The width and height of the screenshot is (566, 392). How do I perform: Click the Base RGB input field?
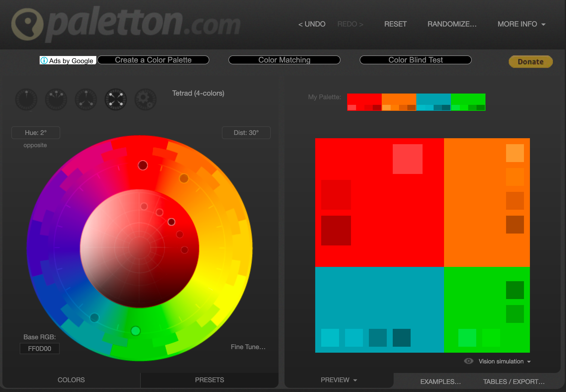[x=39, y=348]
